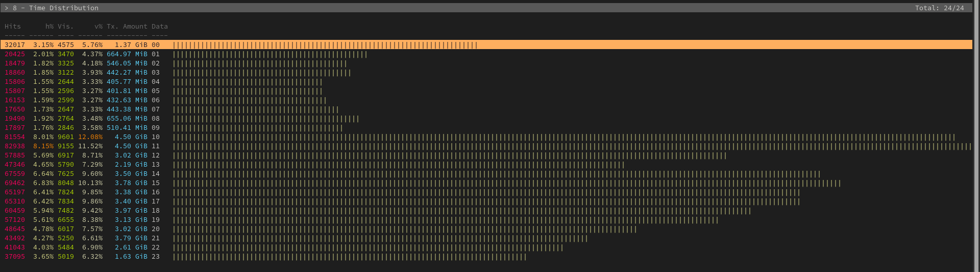Click the Vis. column header
This screenshot has height=272, width=980.
tap(65, 27)
